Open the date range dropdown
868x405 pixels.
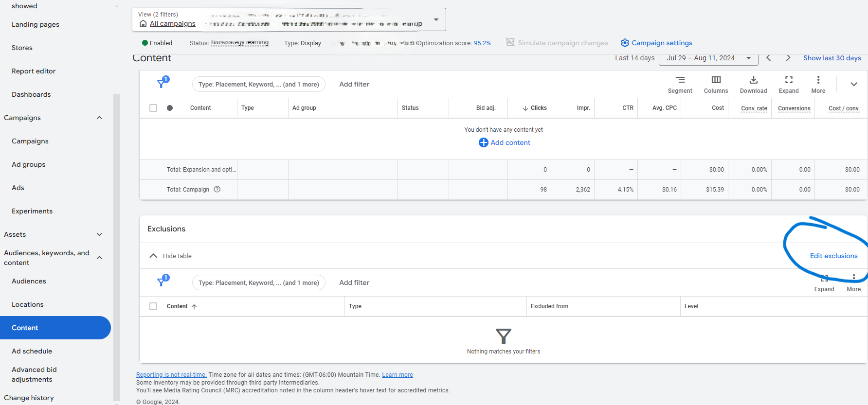tap(709, 58)
